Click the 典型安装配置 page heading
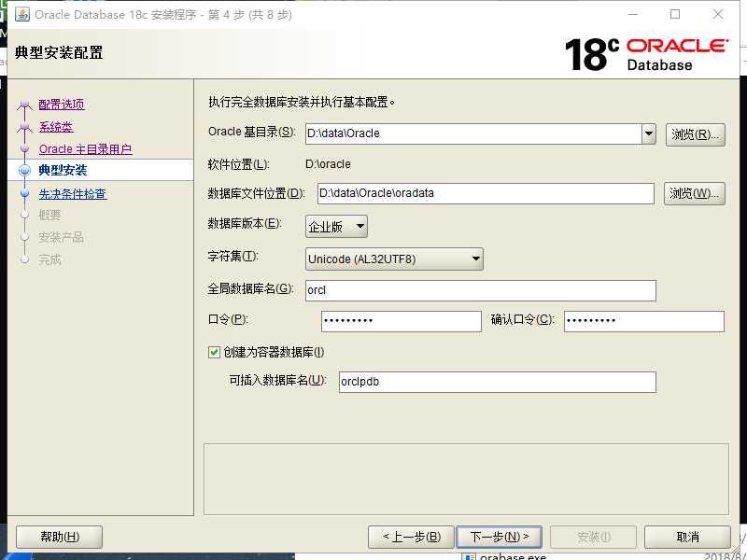Viewport: 747px width, 560px height. [x=59, y=52]
